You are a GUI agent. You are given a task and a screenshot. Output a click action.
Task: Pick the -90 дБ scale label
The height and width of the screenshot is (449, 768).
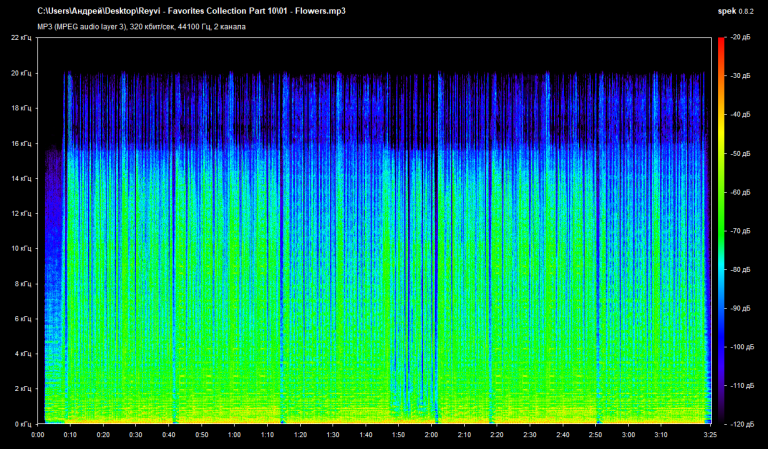(741, 308)
